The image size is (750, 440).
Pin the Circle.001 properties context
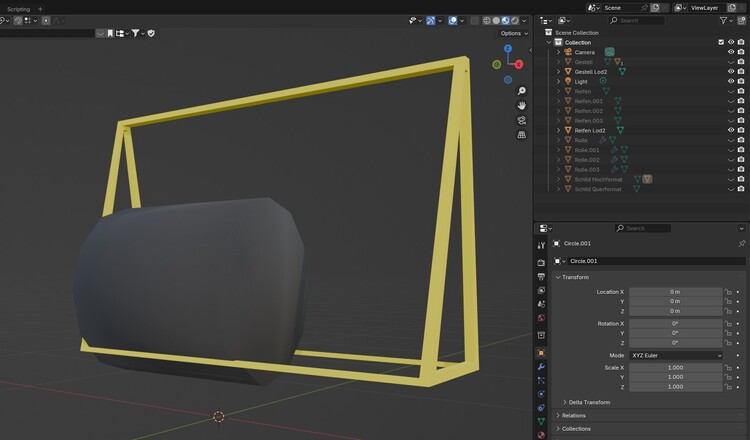pyautogui.click(x=741, y=243)
